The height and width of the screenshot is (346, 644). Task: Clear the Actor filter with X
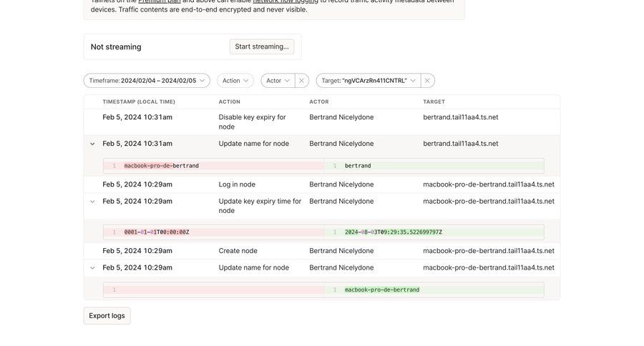click(x=301, y=81)
